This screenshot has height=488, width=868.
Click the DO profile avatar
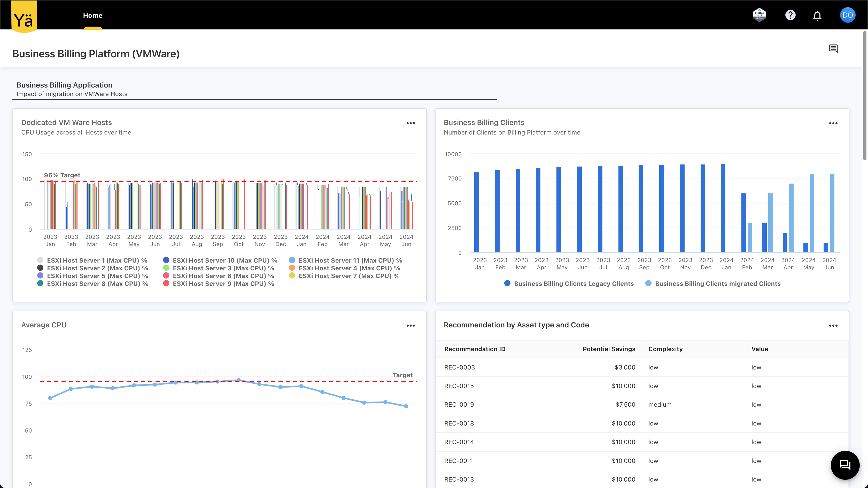tap(848, 15)
